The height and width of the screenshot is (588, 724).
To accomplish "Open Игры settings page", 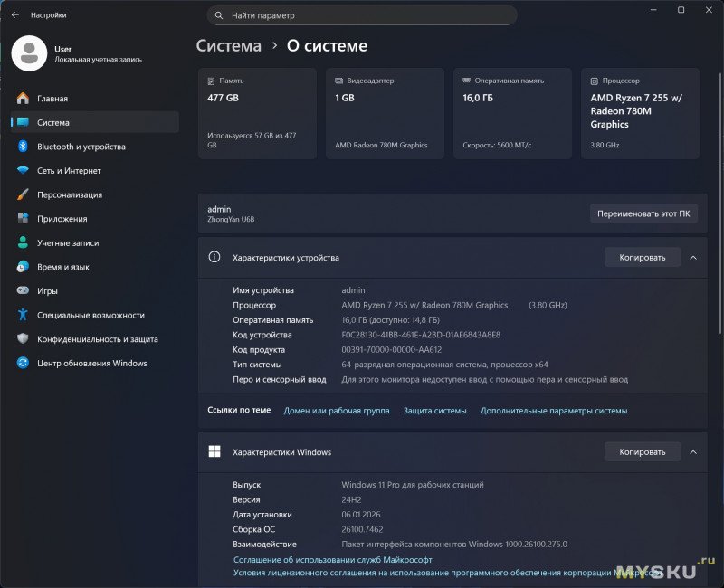I will point(47,291).
